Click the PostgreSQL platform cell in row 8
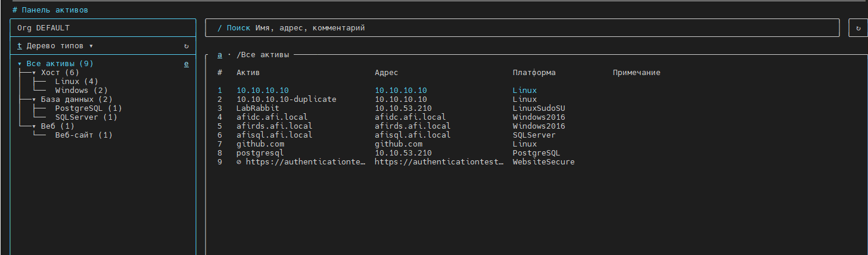The width and height of the screenshot is (868, 255). [537, 153]
